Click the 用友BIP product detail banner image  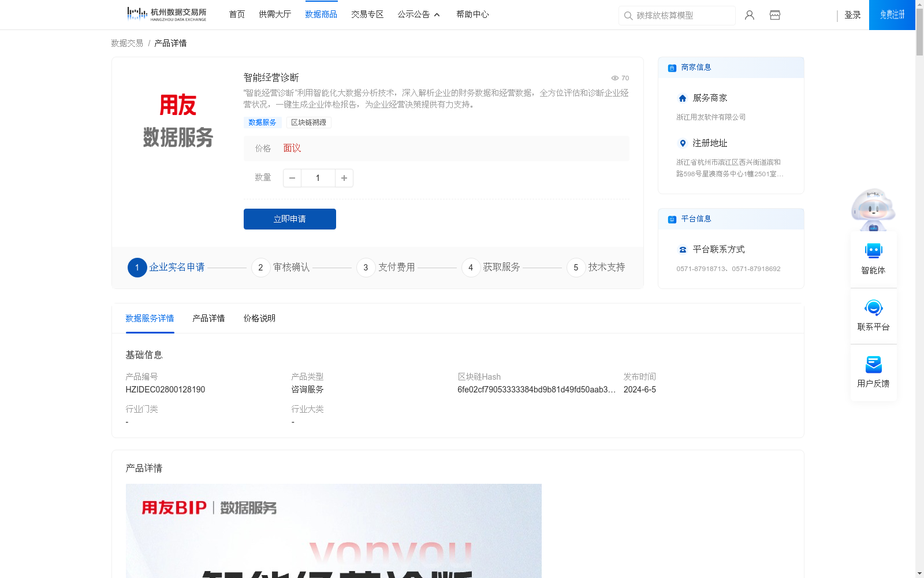pos(334,531)
